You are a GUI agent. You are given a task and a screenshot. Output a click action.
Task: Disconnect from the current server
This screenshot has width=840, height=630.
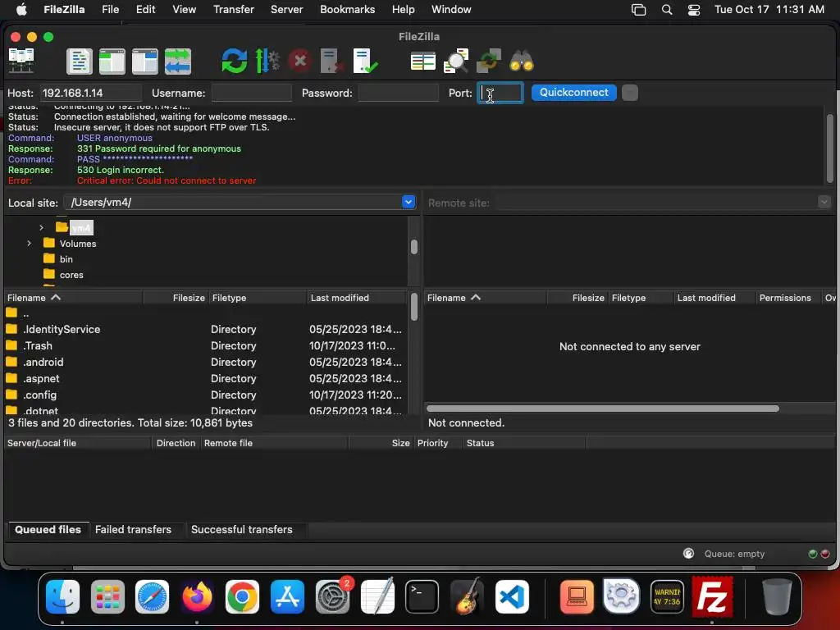[331, 61]
